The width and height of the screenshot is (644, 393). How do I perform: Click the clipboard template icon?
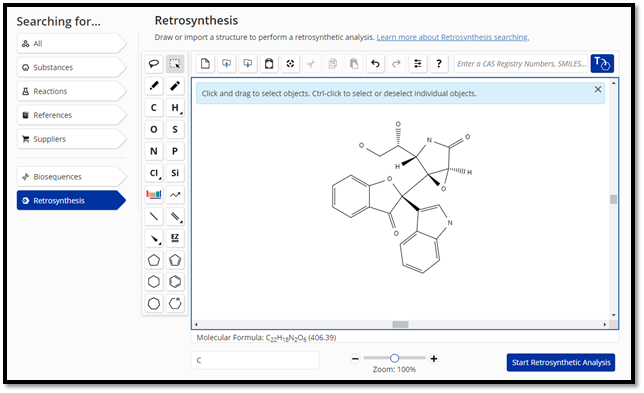269,64
